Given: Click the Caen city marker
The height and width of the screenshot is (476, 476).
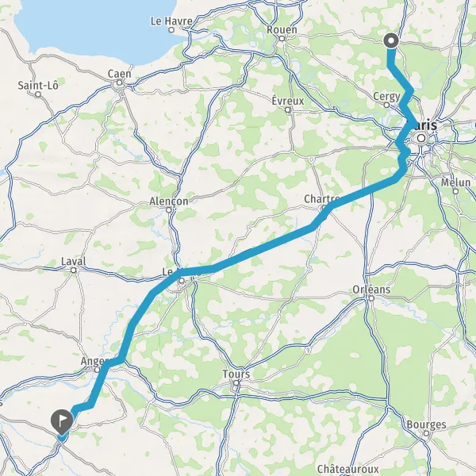Looking at the screenshot, I should (120, 83).
